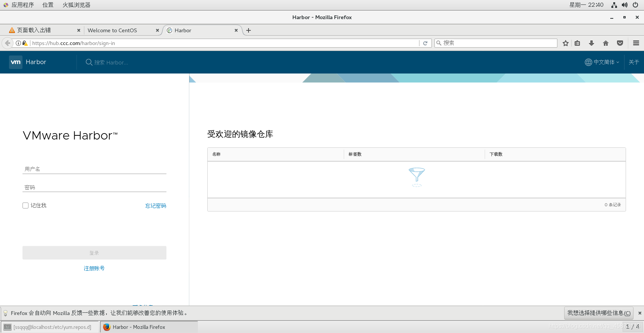Click 我想选择提供哪些信息 button

point(599,313)
